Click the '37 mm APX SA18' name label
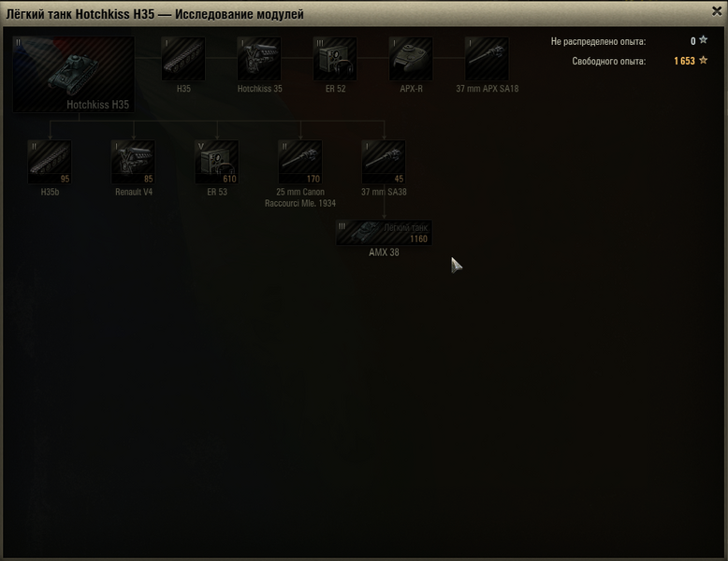The image size is (728, 561). tap(487, 89)
